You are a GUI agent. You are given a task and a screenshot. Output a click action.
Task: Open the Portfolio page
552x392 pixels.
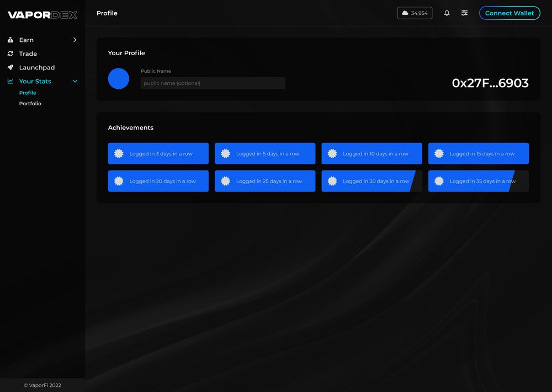click(x=30, y=104)
